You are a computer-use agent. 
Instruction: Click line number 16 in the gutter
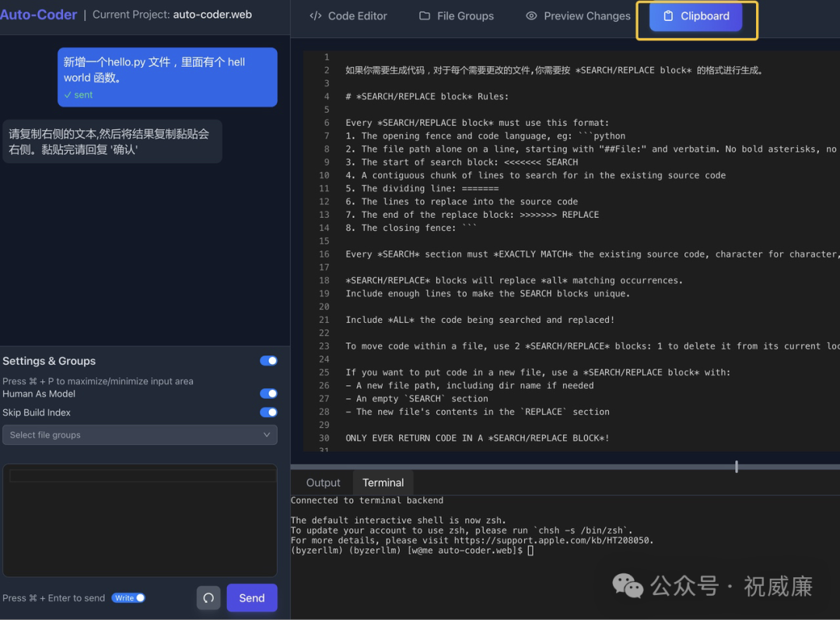click(x=324, y=254)
